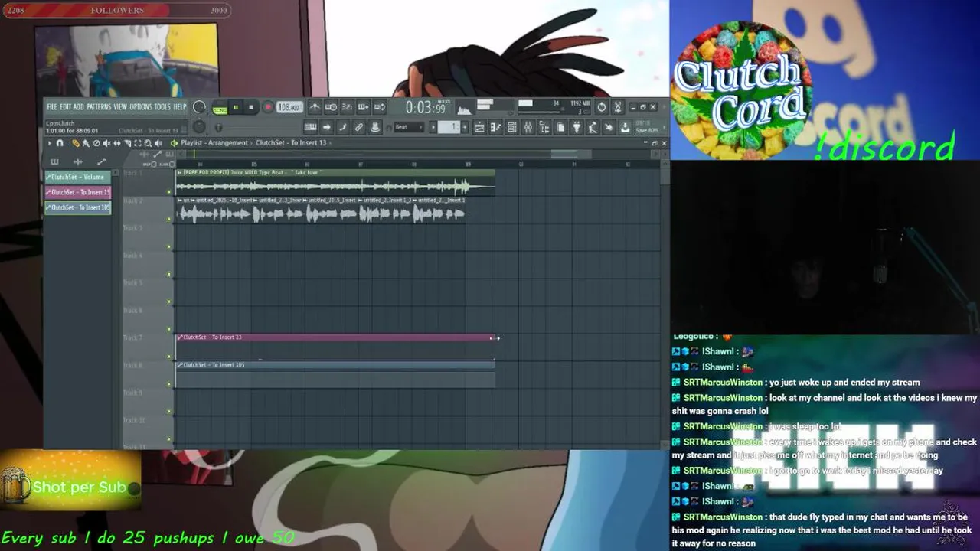
Task: Open the PATTERNS menu
Action: tap(98, 107)
